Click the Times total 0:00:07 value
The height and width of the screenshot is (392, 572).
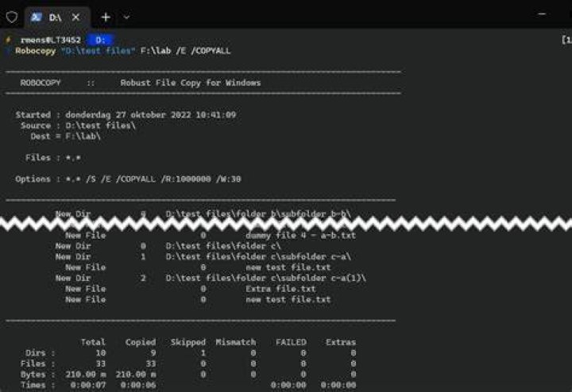coord(88,385)
